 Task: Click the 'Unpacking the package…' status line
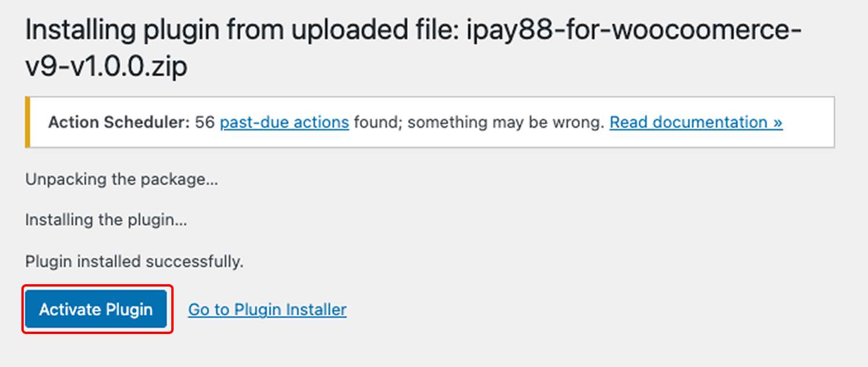122,179
